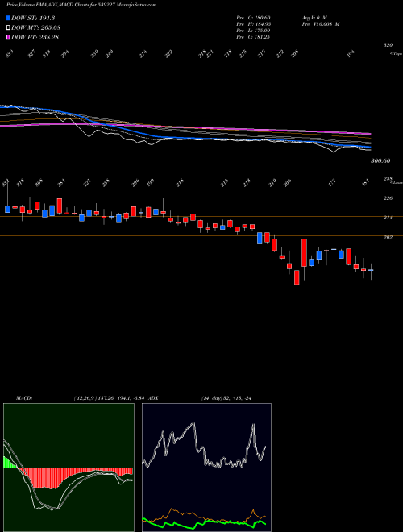
Task: Click the blue DOW ST legend swatch
Action: tap(8, 18)
